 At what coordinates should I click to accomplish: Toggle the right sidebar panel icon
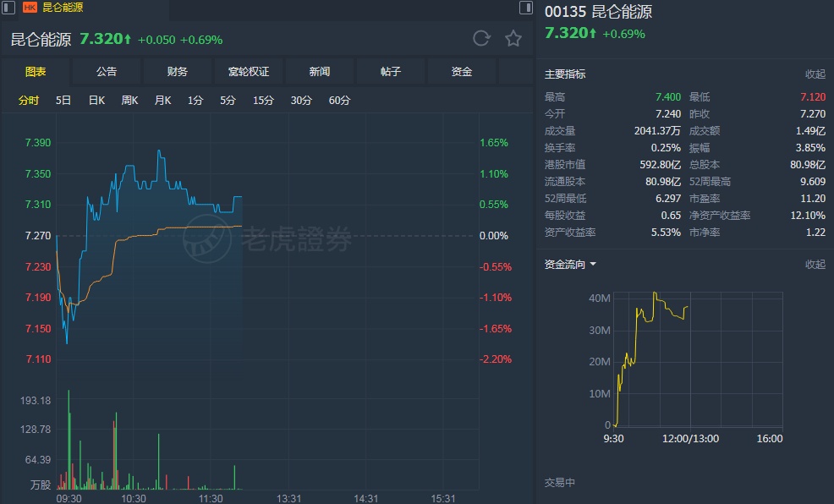[x=525, y=8]
